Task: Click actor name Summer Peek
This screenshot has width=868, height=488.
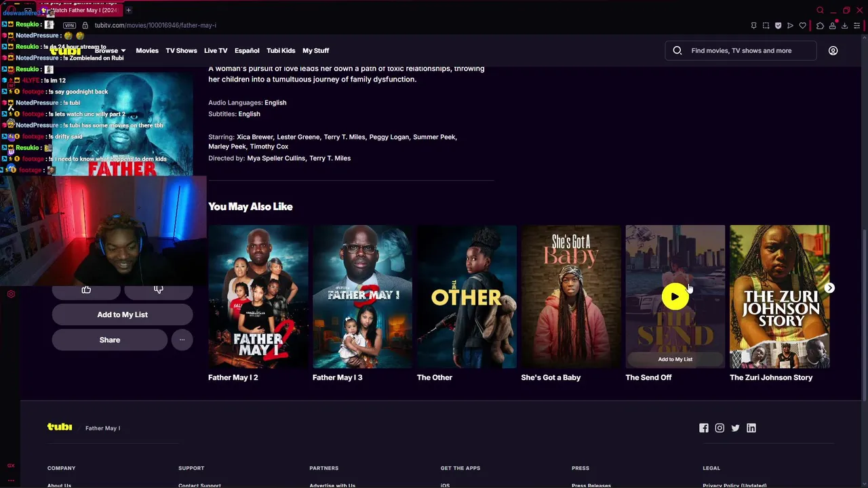Action: [434, 137]
